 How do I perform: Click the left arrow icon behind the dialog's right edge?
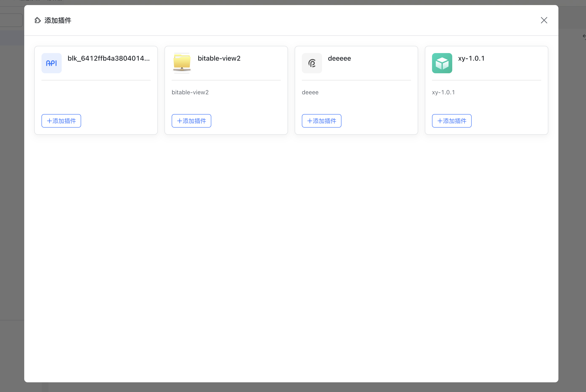[584, 36]
